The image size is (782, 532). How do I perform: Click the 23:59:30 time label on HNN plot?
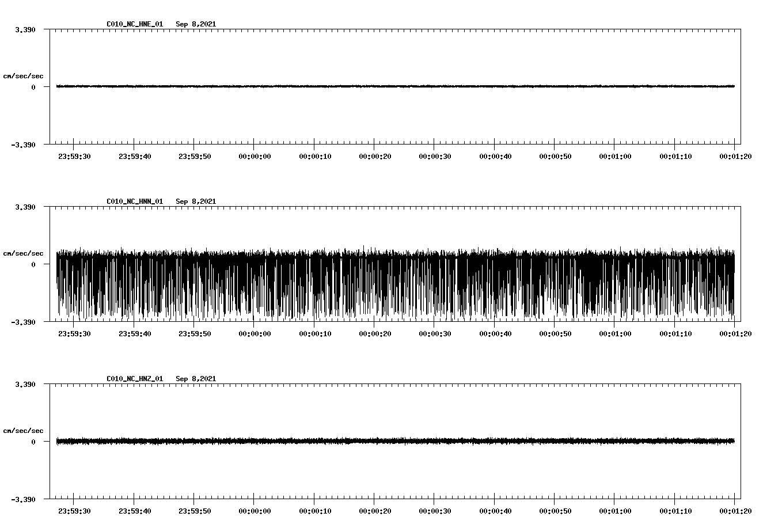(x=74, y=333)
